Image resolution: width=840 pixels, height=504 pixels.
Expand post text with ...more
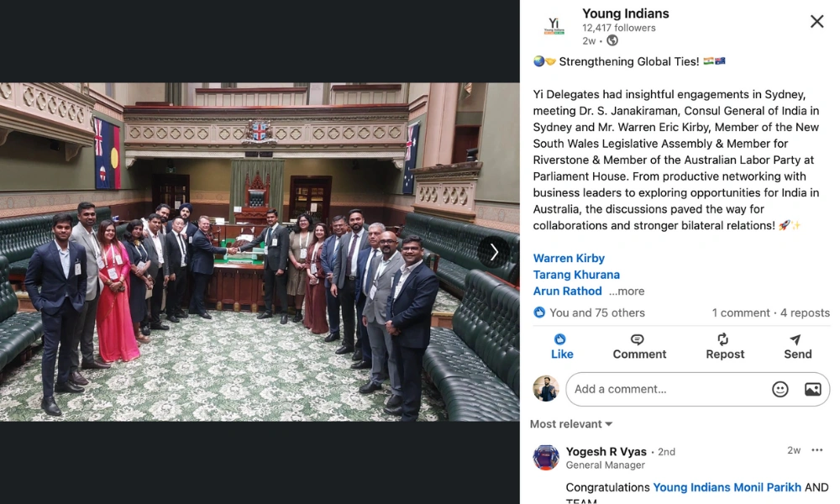(627, 291)
